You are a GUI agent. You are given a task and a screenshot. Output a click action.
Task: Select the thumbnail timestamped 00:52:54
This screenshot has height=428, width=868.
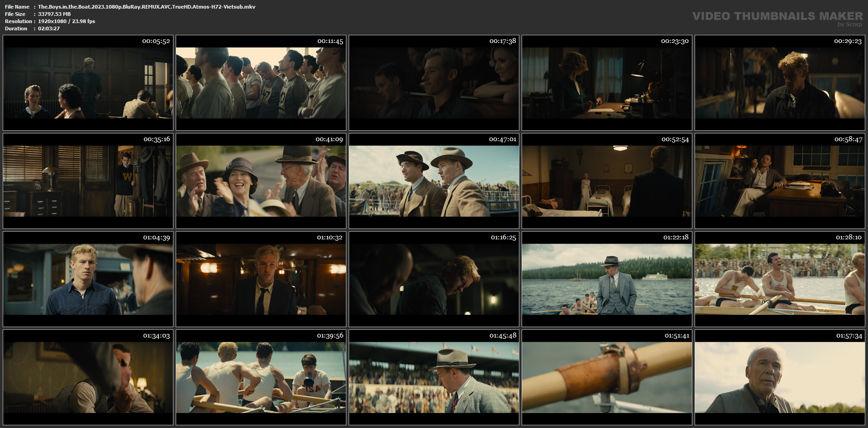(x=607, y=181)
